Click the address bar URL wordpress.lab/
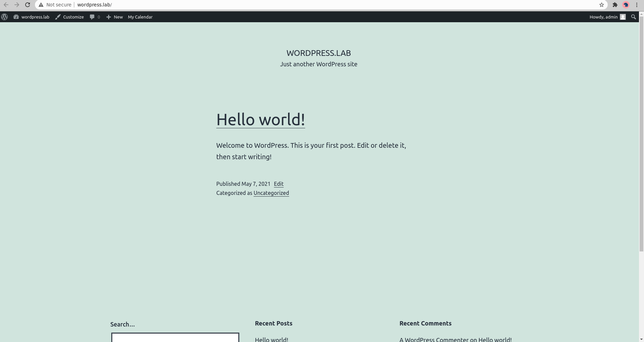644x342 pixels. point(94,5)
